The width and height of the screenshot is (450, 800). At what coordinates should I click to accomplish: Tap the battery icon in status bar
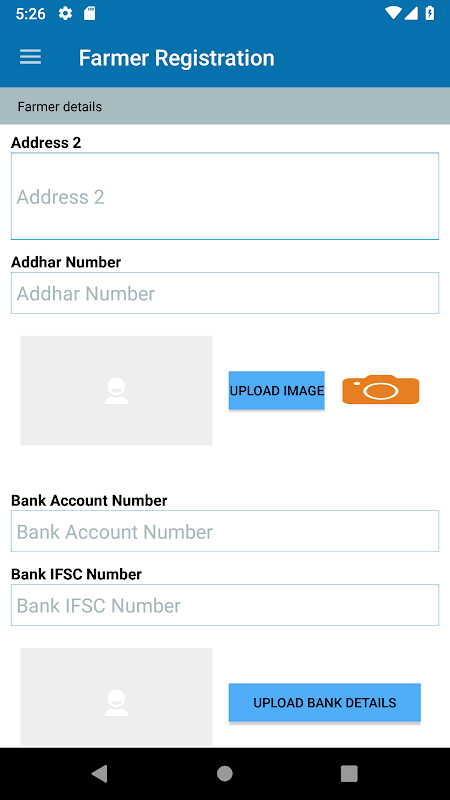(x=430, y=14)
